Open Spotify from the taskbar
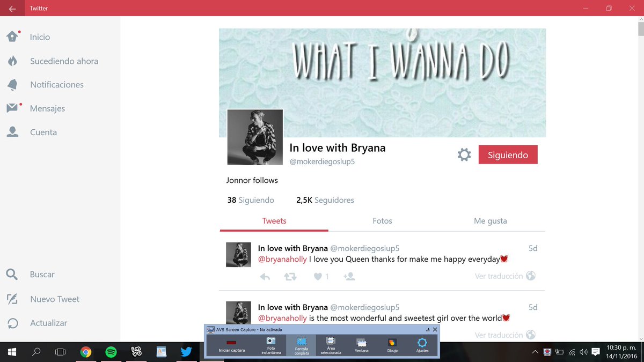Image resolution: width=644 pixels, height=362 pixels. pyautogui.click(x=111, y=352)
